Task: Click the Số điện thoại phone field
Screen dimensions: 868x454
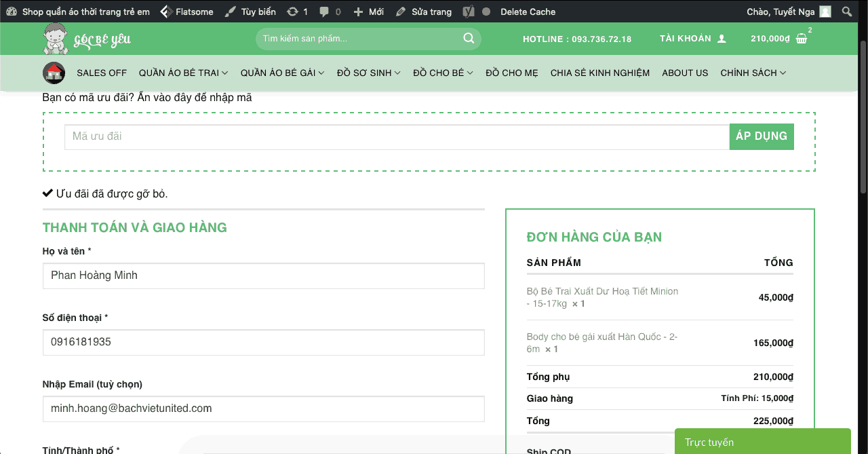Action: point(263,342)
